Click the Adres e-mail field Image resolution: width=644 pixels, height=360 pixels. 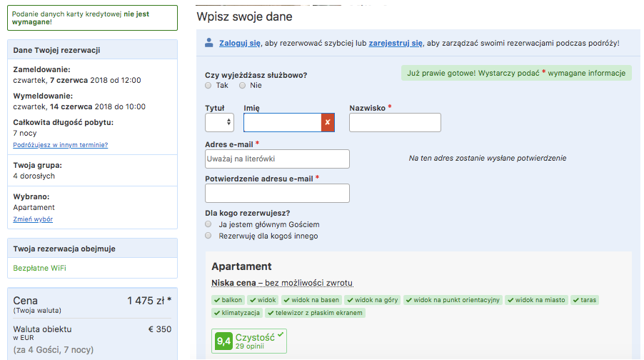coord(277,159)
